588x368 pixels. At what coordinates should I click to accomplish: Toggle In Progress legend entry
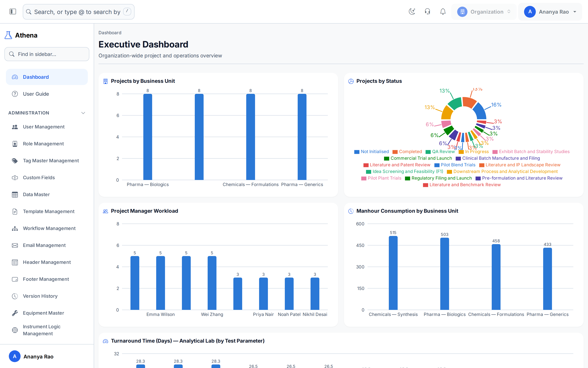(474, 152)
